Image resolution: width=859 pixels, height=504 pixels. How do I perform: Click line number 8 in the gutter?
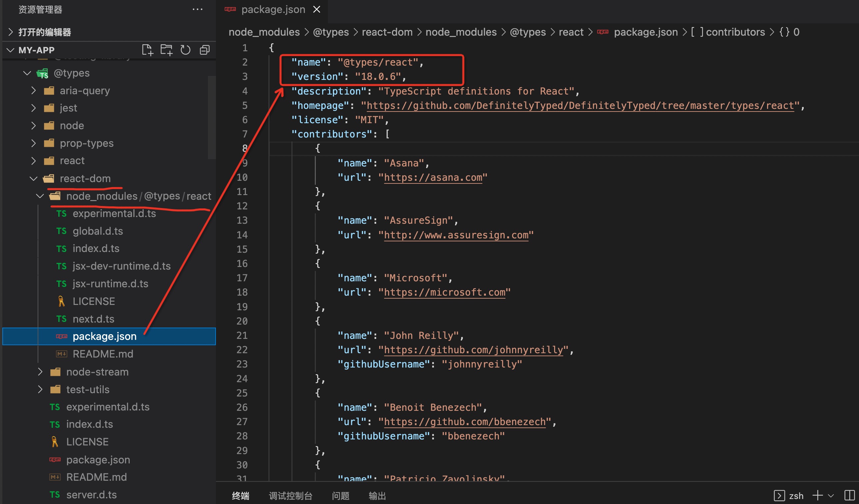245,148
